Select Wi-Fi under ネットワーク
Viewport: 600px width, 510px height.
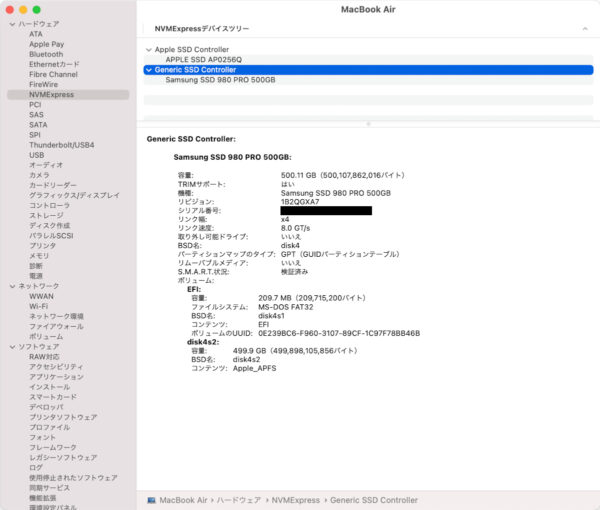tap(39, 306)
